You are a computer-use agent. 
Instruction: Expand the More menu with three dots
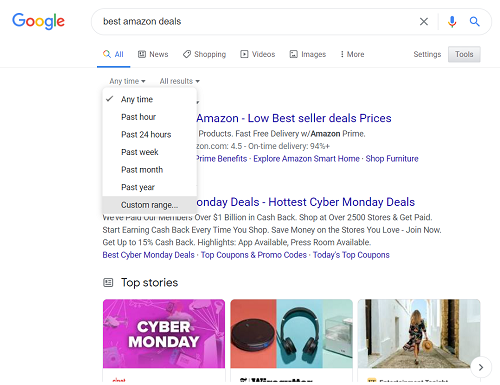[352, 54]
